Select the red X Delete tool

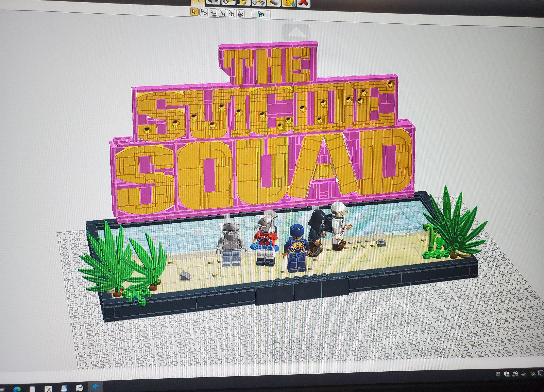pos(304,4)
